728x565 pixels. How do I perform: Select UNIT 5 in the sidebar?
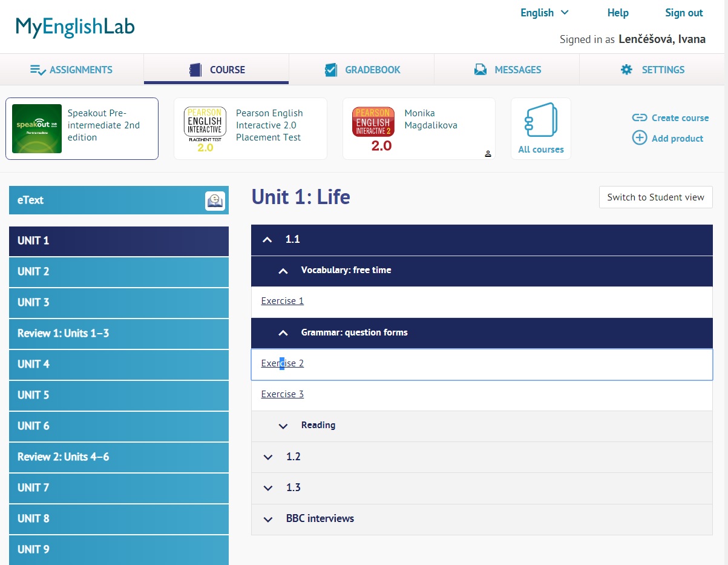click(33, 395)
